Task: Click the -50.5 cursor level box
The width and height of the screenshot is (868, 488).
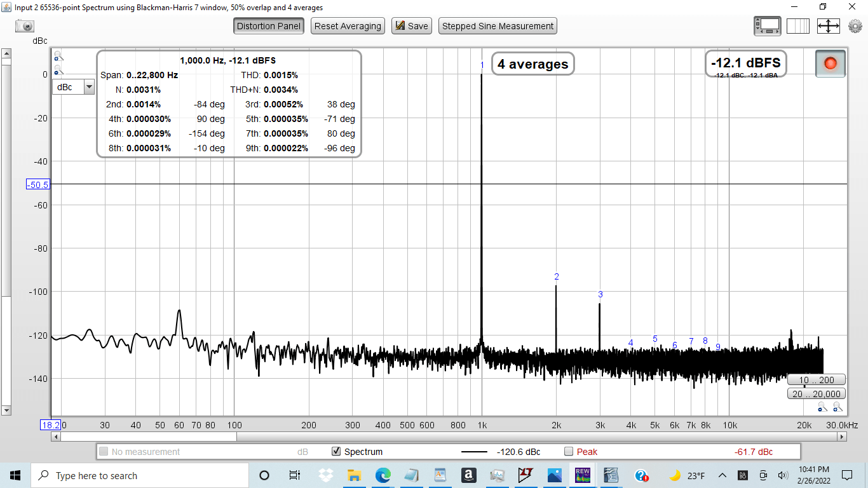Action: 38,184
